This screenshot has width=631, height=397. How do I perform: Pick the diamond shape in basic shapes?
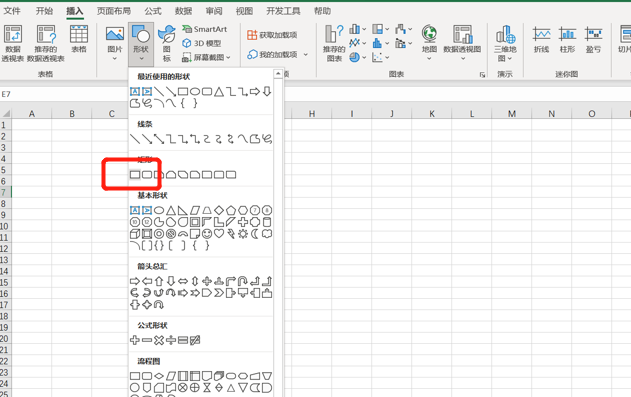point(219,210)
